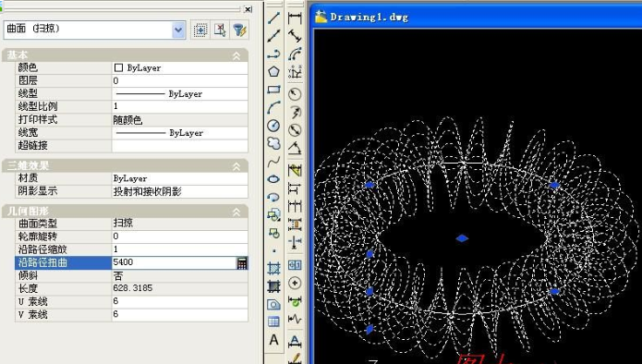
Task: Select the Radius dimension tool
Action: click(295, 94)
